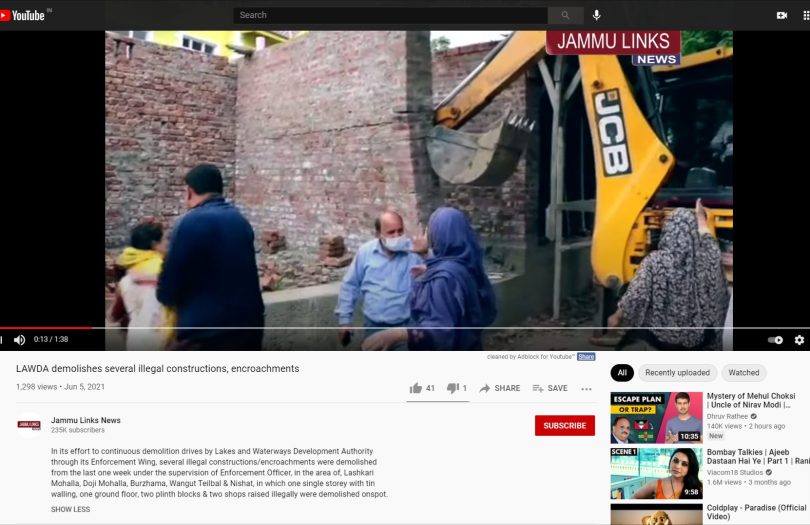The image size is (810, 525).
Task: Click in the Search input field
Action: (391, 16)
